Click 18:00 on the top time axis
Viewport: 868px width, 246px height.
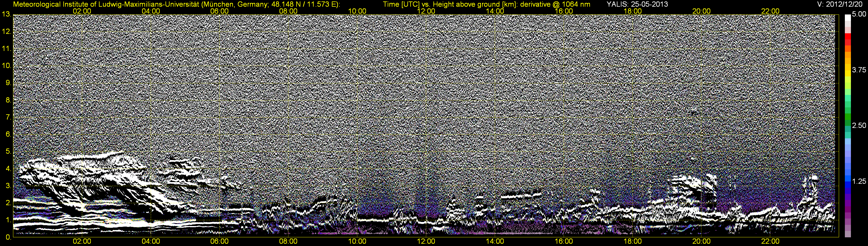632,11
